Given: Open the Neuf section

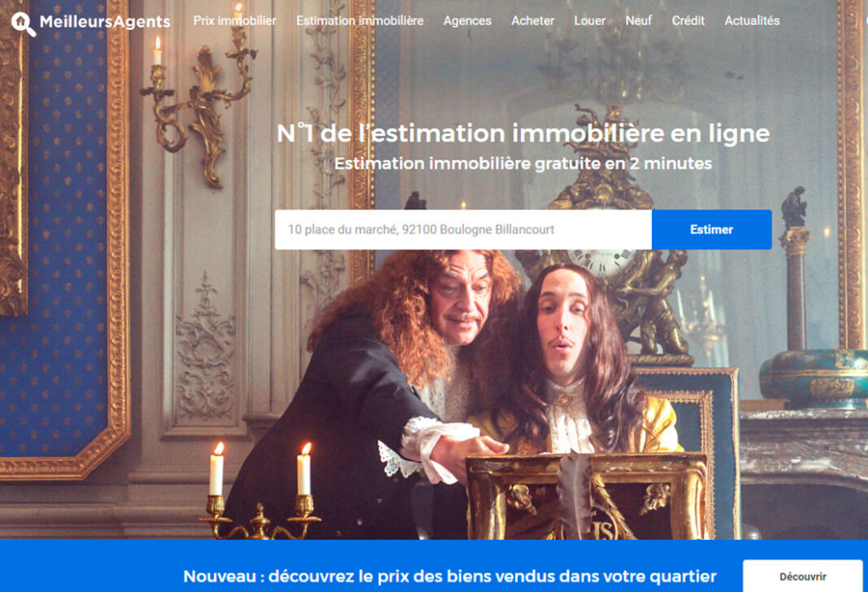Looking at the screenshot, I should pos(638,21).
